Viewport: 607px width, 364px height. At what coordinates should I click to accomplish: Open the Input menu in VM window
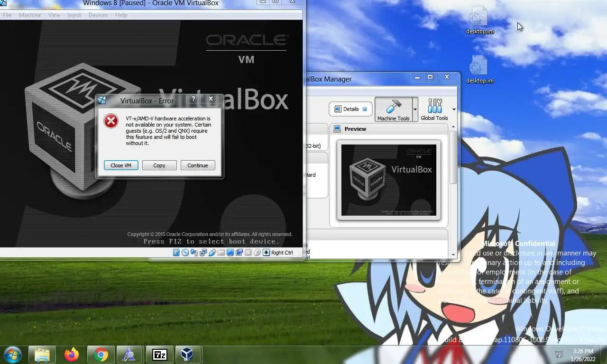[x=74, y=15]
